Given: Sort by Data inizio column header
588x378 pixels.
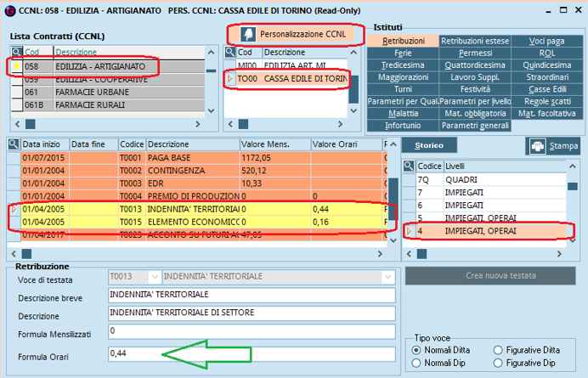Looking at the screenshot, I should click(x=45, y=144).
